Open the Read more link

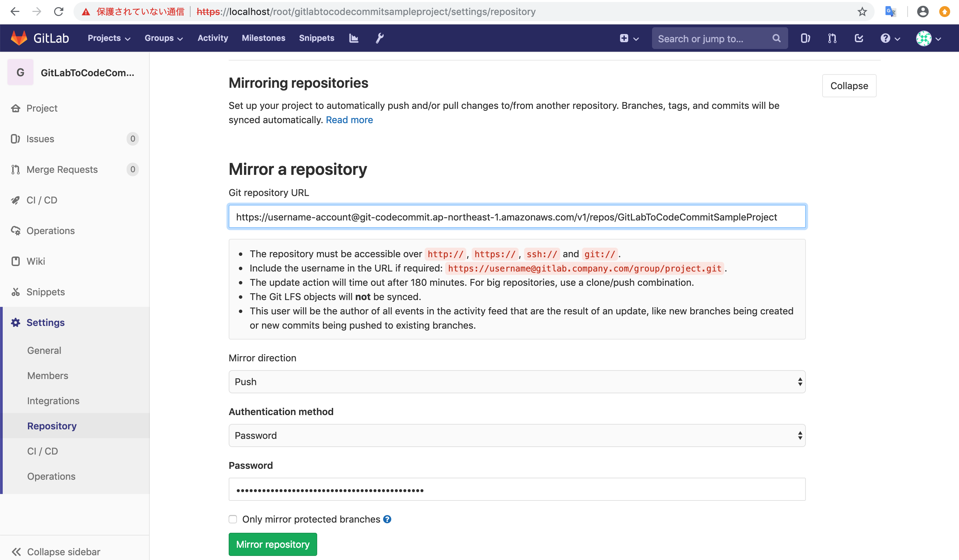tap(349, 119)
